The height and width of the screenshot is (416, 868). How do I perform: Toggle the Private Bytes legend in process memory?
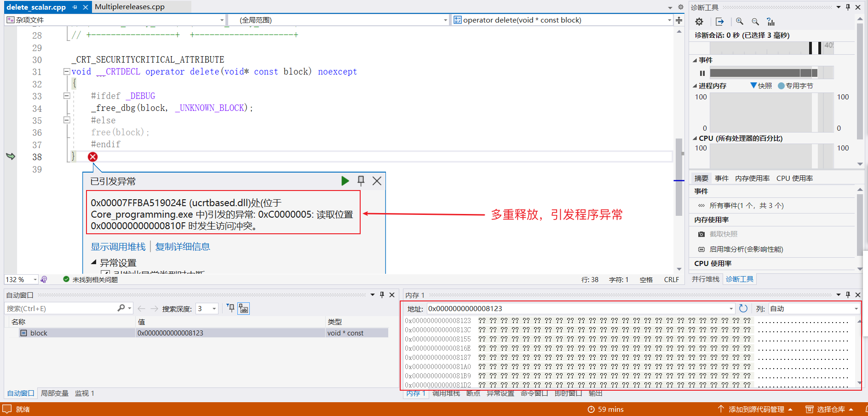pos(795,86)
